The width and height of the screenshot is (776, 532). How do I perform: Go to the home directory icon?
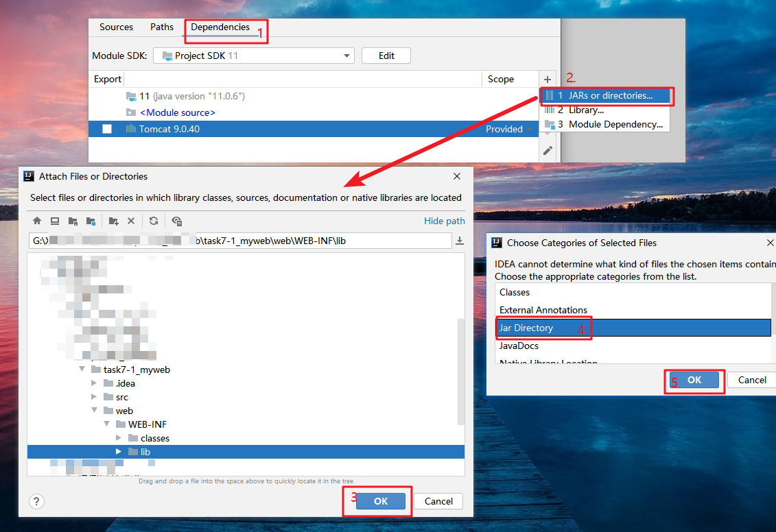pos(36,221)
